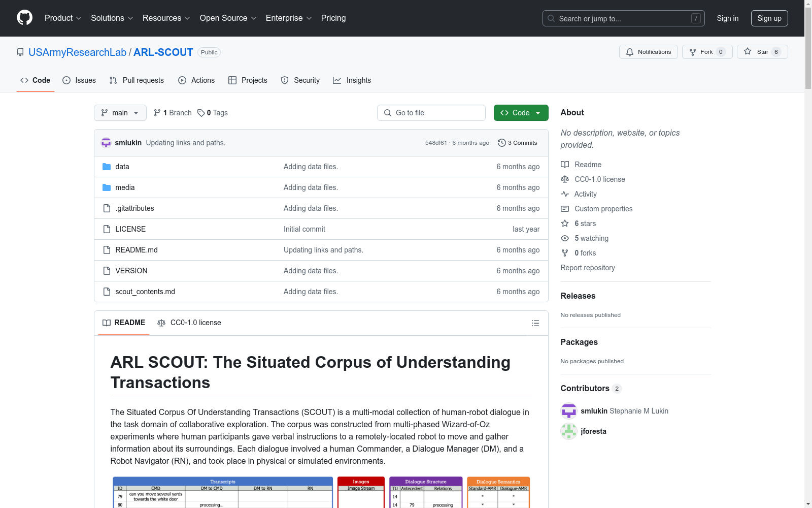
Task: Click smlukin avatar in Contributors
Action: (569, 411)
